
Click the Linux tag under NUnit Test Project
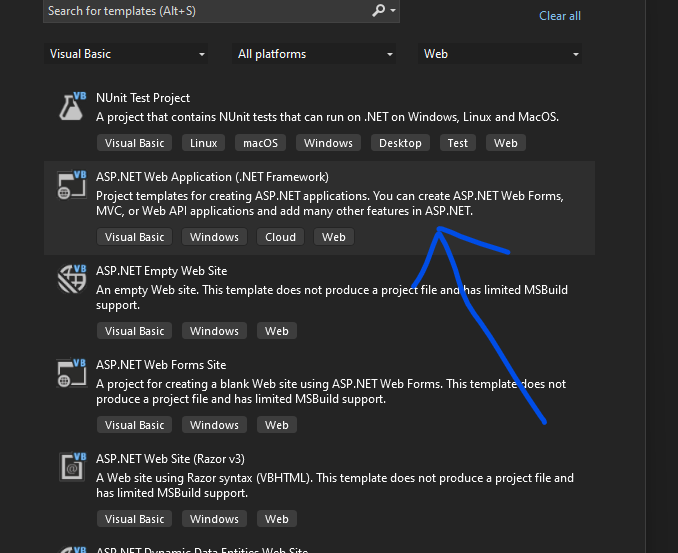203,143
